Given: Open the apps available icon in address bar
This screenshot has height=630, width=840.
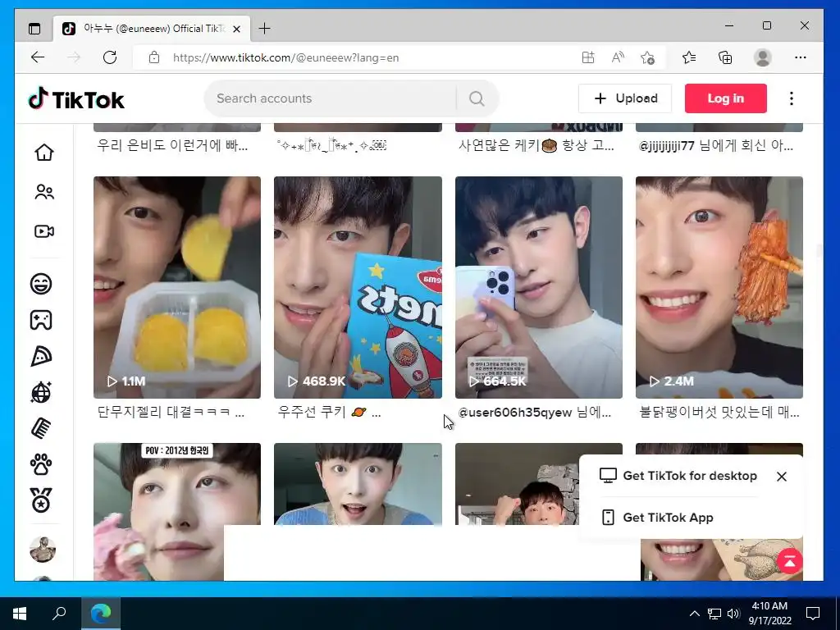Looking at the screenshot, I should coord(588,57).
